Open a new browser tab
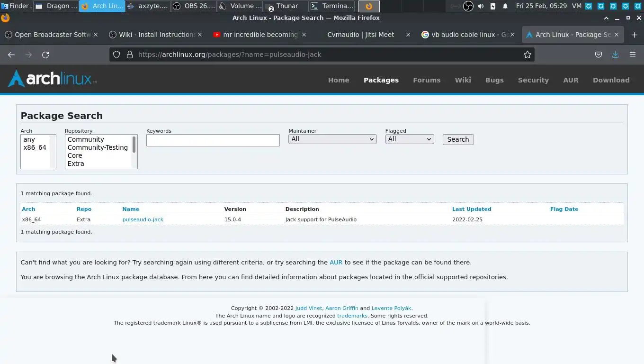 [634, 35]
